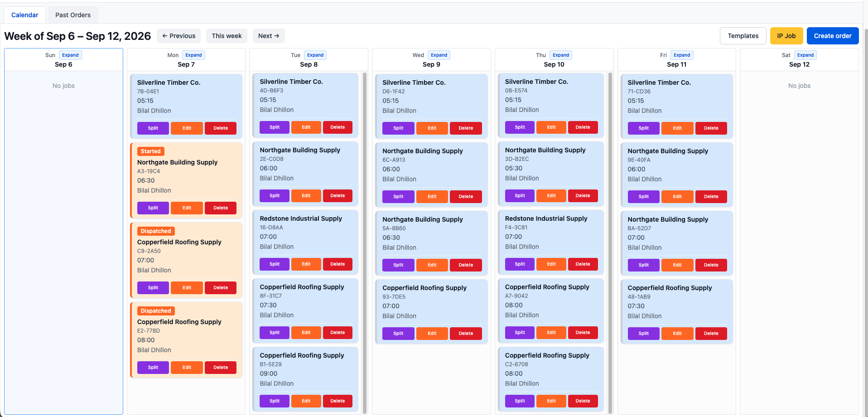868x417 pixels.
Task: Delete Northgate order BA-52D7
Action: click(711, 265)
